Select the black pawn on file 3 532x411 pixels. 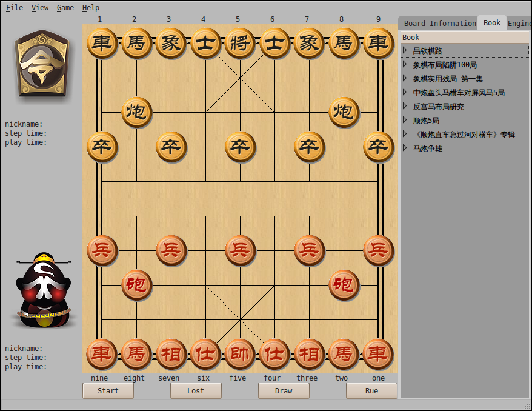click(x=171, y=147)
